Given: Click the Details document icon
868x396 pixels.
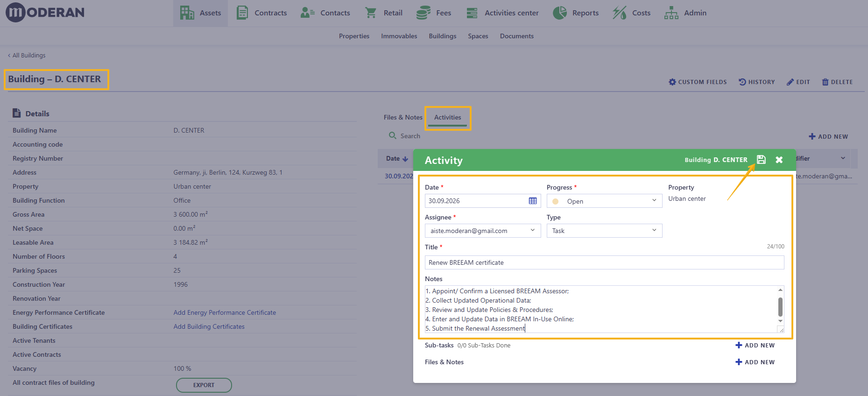Looking at the screenshot, I should (17, 113).
